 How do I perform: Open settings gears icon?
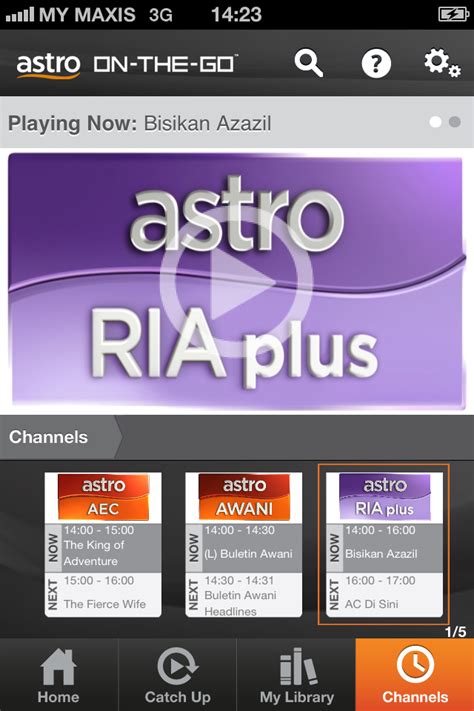click(x=442, y=63)
